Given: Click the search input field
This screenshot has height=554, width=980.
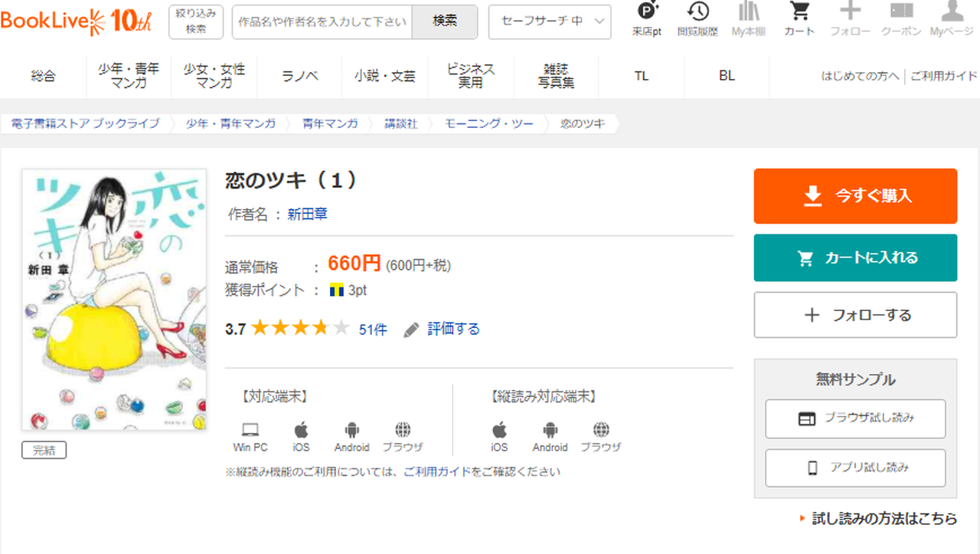Looking at the screenshot, I should point(322,21).
